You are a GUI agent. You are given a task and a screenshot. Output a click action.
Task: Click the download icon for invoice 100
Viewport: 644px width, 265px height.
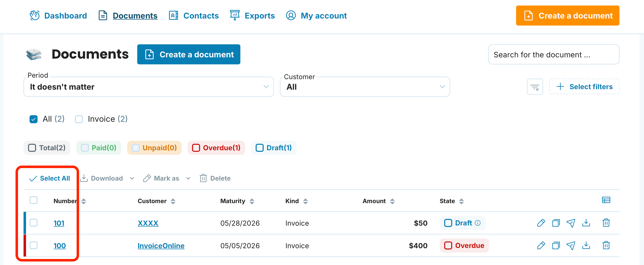pyautogui.click(x=586, y=245)
